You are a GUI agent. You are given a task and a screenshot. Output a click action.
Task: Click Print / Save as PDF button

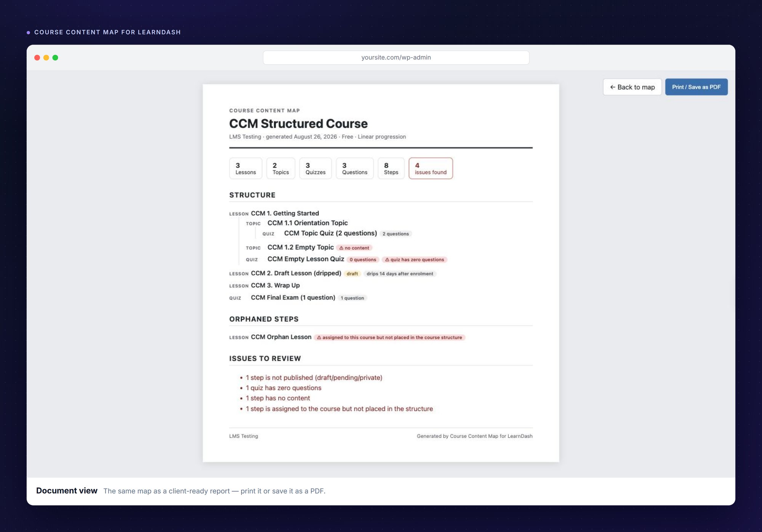pos(696,87)
